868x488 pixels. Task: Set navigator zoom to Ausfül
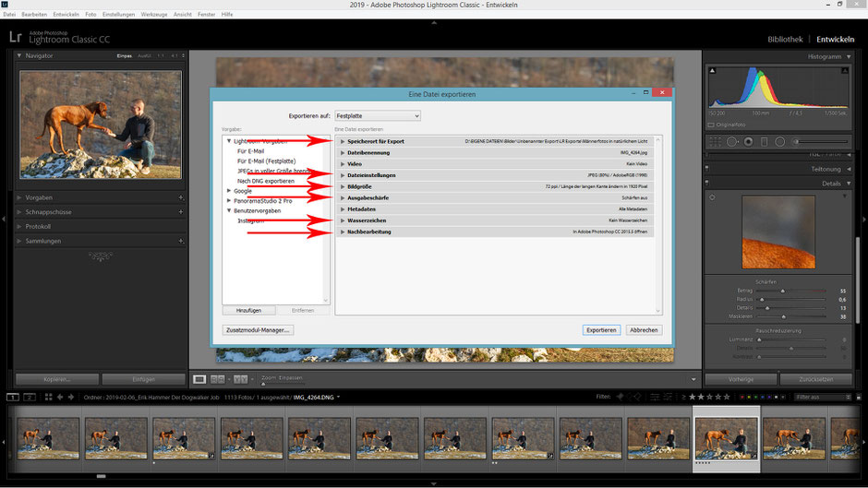pyautogui.click(x=144, y=56)
